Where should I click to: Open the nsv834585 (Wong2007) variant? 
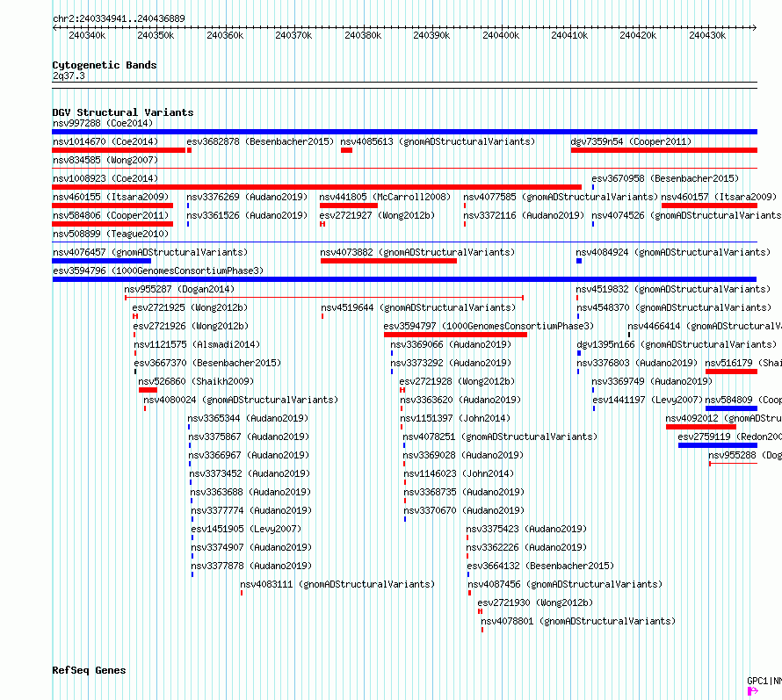click(x=105, y=160)
